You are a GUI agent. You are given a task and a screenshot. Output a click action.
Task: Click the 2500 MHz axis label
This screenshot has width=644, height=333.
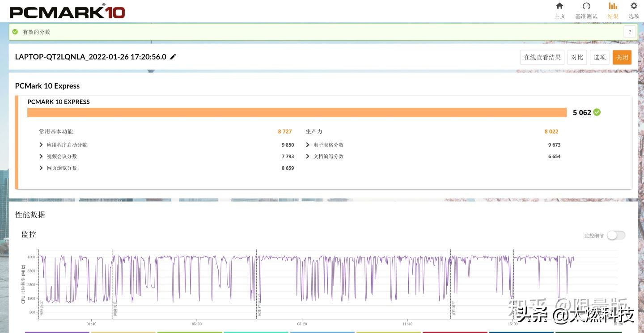point(31,285)
